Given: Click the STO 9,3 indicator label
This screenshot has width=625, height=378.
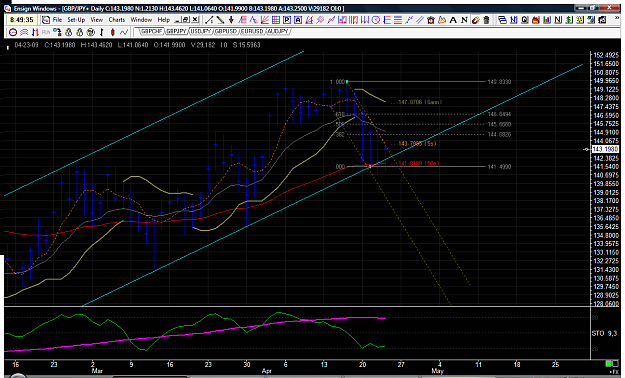Looking at the screenshot, I should point(604,333).
